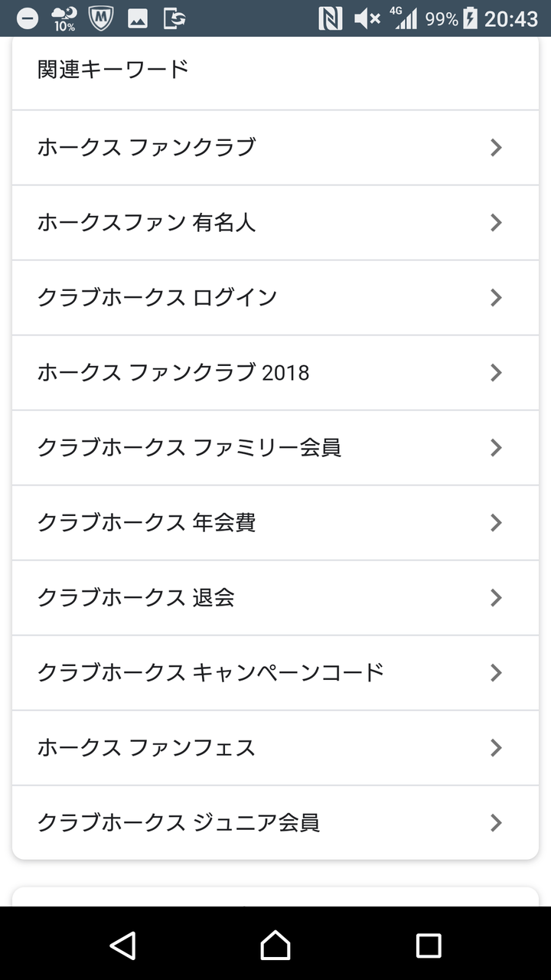Select クラブホークス ファミリー会員 keyword
The width and height of the screenshot is (551, 980).
click(x=189, y=448)
